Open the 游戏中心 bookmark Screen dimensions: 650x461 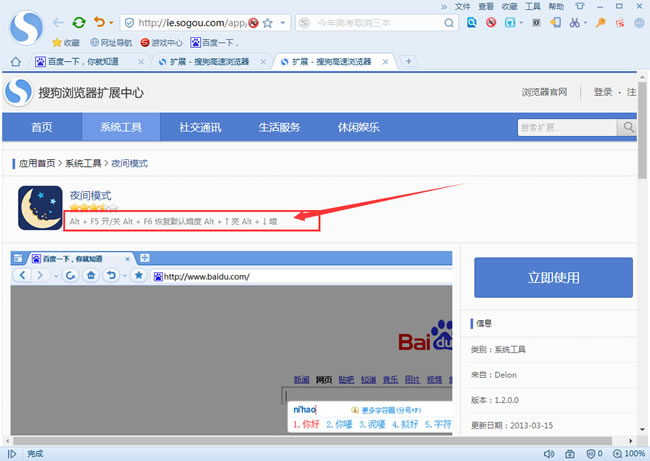pos(161,42)
